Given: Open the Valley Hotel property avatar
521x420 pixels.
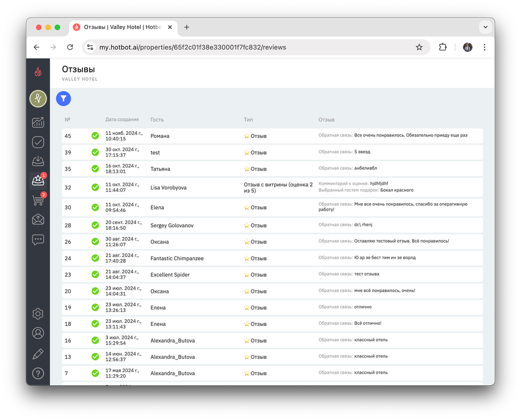Looking at the screenshot, I should pyautogui.click(x=38, y=99).
